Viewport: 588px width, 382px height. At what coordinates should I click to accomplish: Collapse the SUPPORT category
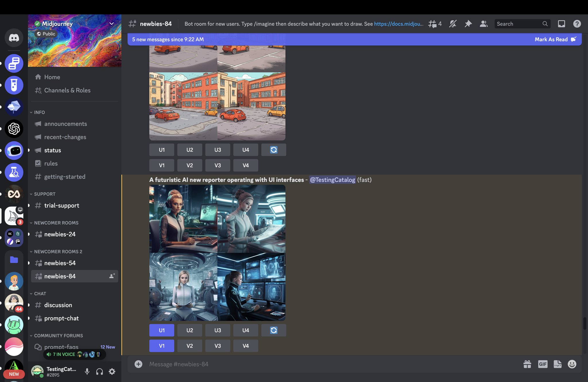click(x=42, y=194)
